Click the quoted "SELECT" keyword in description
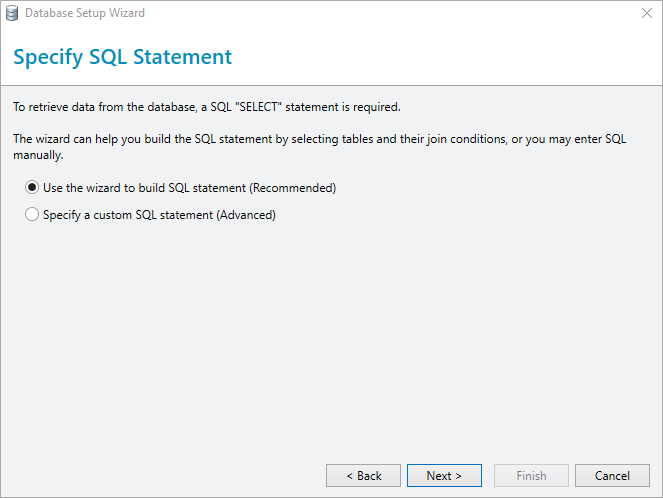Screen dimensions: 663x498 coord(258,107)
